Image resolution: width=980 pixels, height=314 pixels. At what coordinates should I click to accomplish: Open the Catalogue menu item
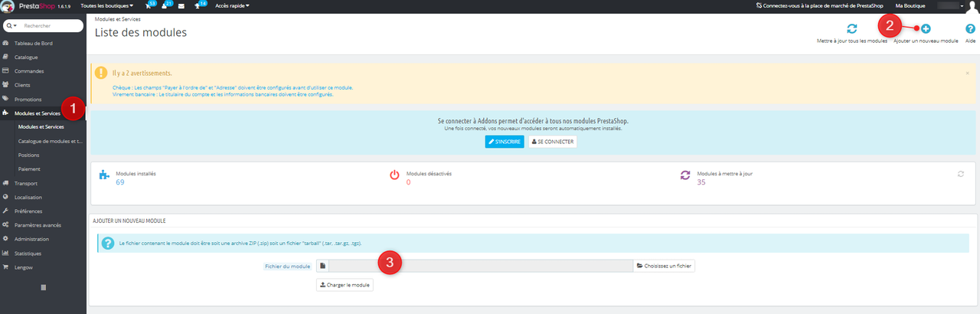click(26, 57)
